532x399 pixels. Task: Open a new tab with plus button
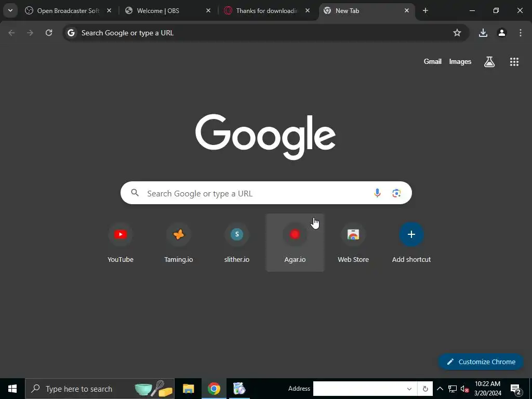(425, 11)
